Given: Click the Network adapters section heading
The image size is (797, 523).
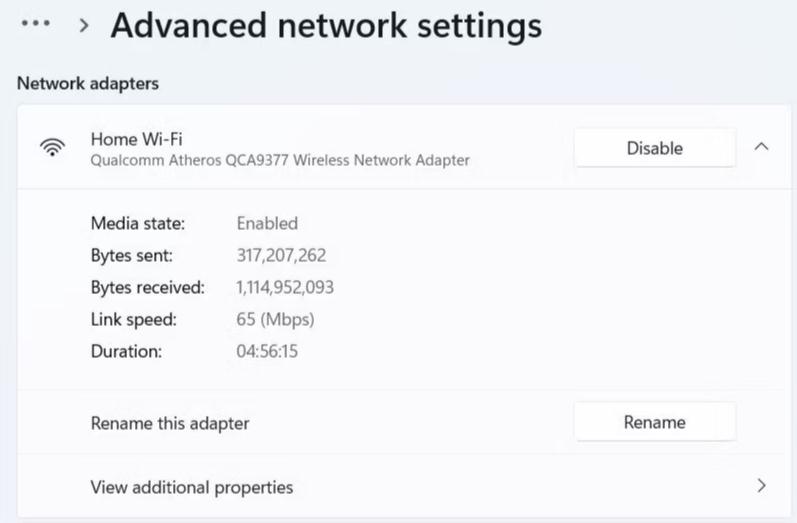Looking at the screenshot, I should coord(88,84).
